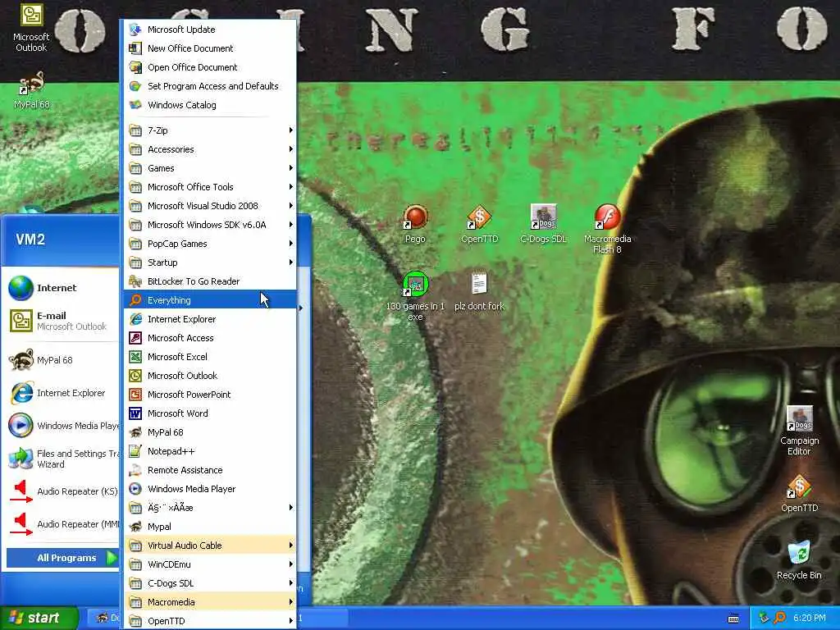840x630 pixels.
Task: Click Everything search icon in system tray
Action: pos(779,618)
